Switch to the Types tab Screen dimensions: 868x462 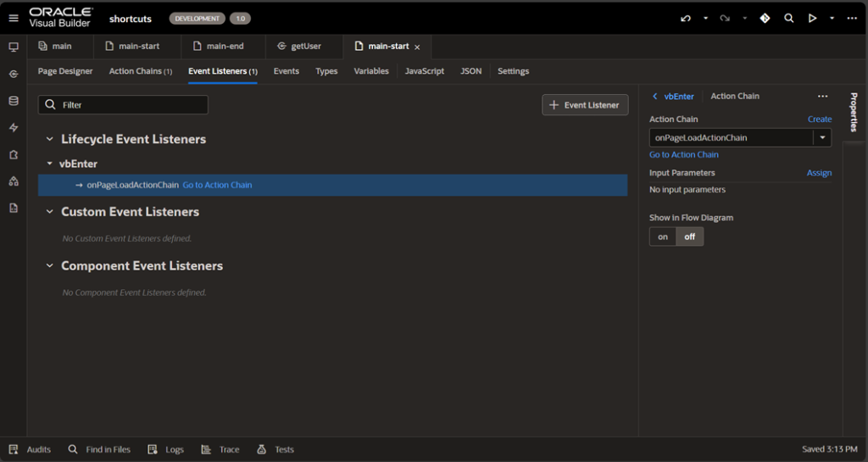pos(326,71)
